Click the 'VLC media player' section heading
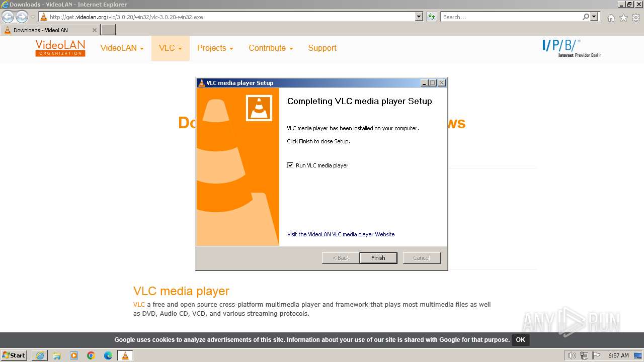This screenshot has width=644, height=362. [181, 291]
